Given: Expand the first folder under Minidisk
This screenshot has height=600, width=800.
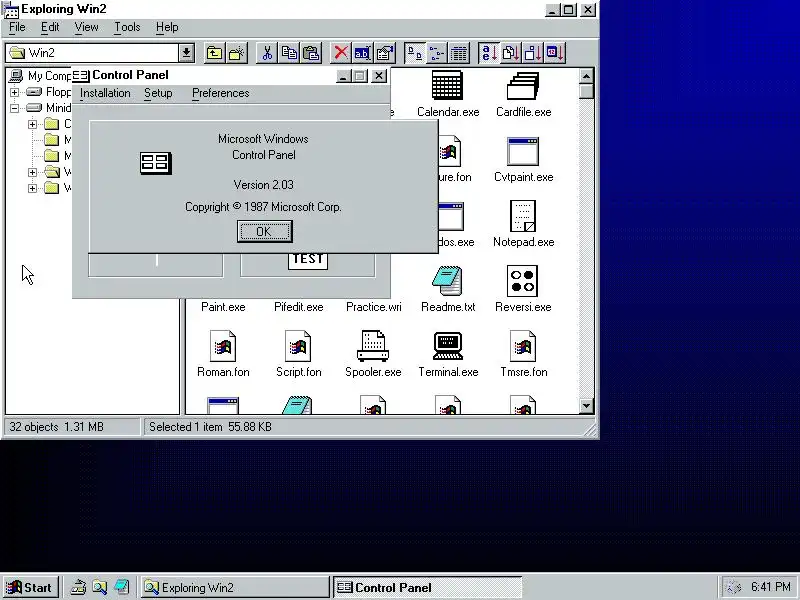Looking at the screenshot, I should coord(32,124).
